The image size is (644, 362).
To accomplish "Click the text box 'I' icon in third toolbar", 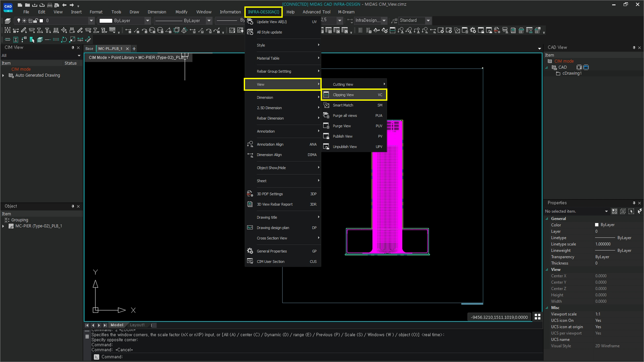I will pyautogui.click(x=15, y=40).
